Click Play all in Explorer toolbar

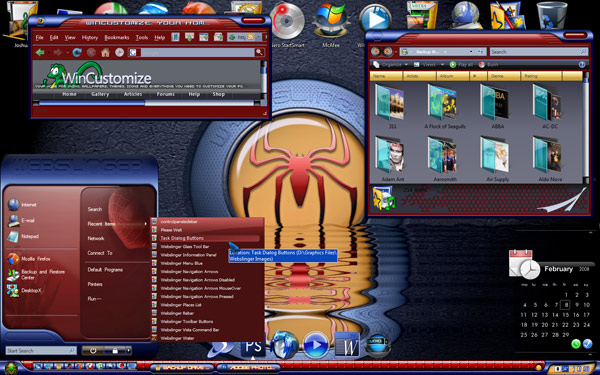pos(461,65)
